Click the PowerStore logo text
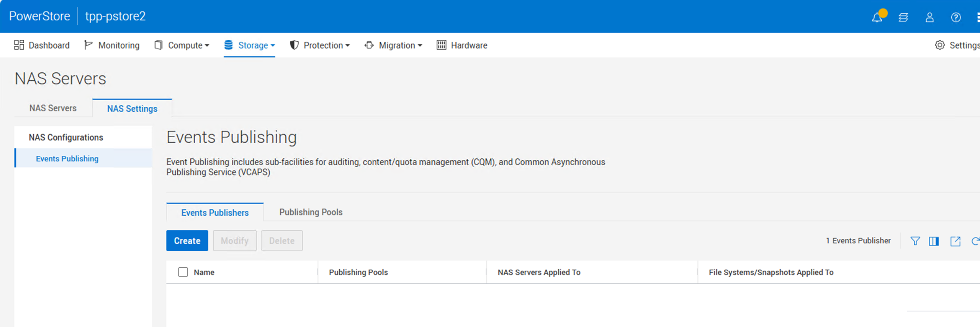This screenshot has height=327, width=980. (39, 16)
